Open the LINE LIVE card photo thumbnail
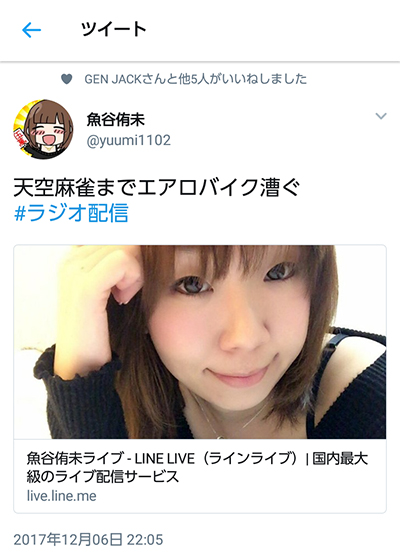Viewport: 400px width, 558px height. pyautogui.click(x=200, y=342)
